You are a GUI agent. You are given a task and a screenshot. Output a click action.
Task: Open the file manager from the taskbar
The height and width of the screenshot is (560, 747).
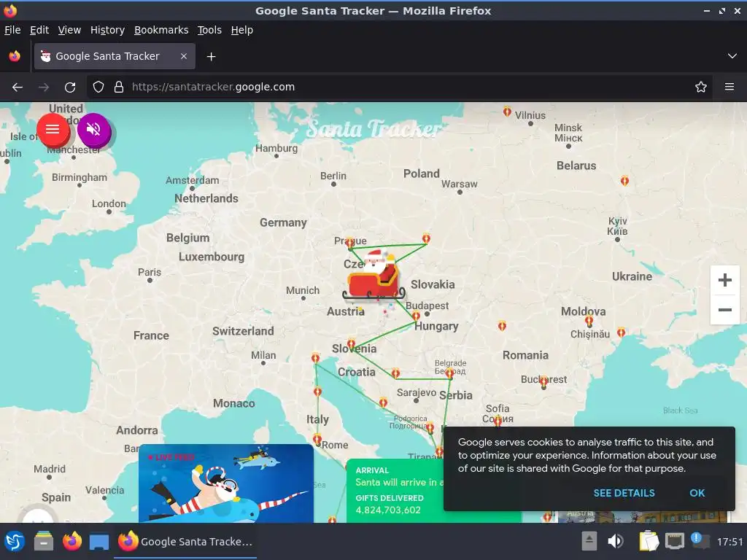click(43, 542)
